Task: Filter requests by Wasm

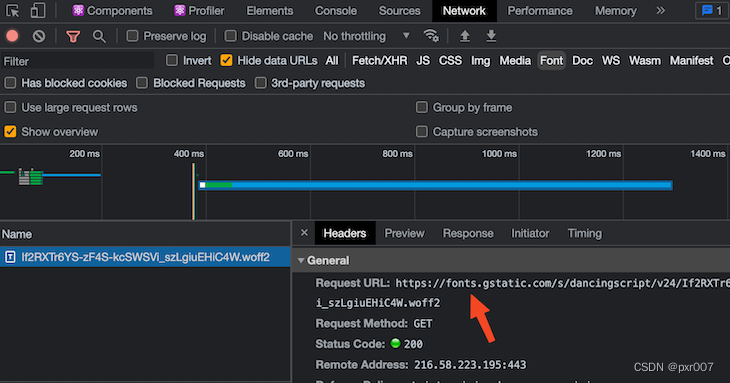Action: click(645, 60)
